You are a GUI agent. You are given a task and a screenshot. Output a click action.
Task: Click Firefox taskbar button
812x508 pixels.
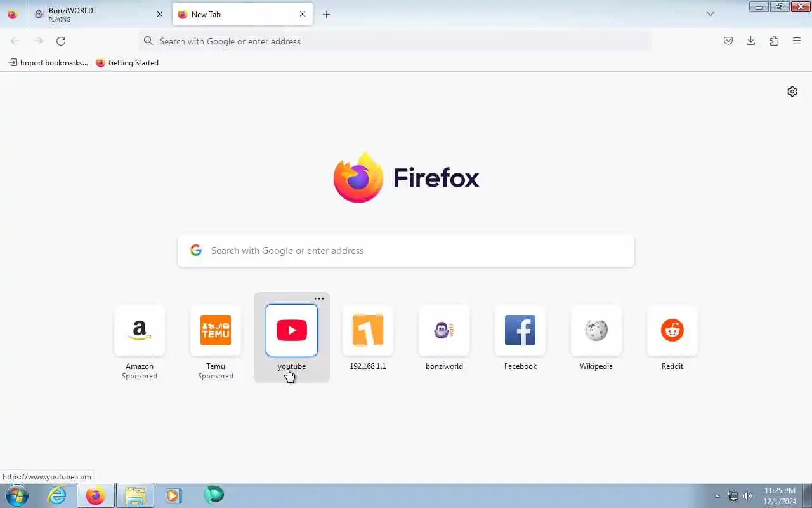96,495
